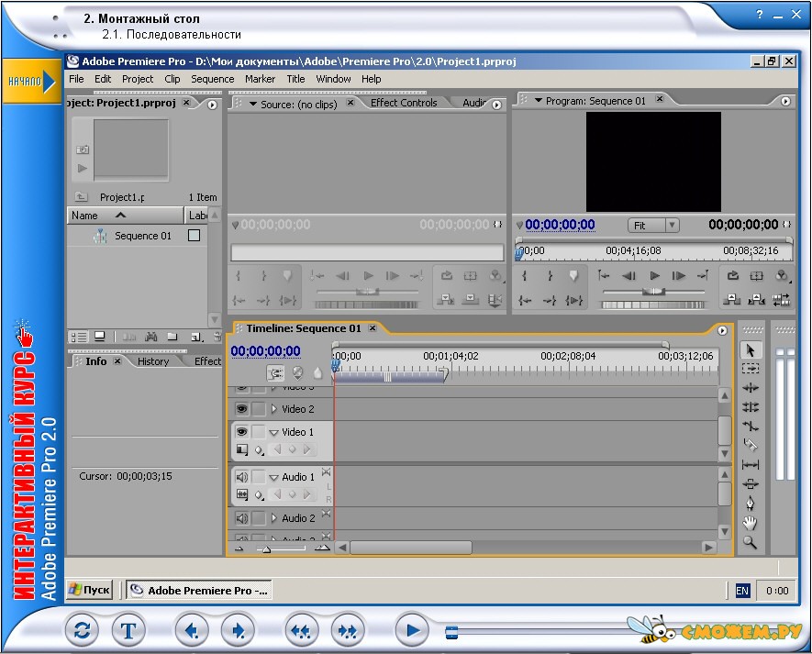Click Output settings icon in Program monitor
Image resolution: width=812 pixels, height=654 pixels.
click(x=782, y=276)
